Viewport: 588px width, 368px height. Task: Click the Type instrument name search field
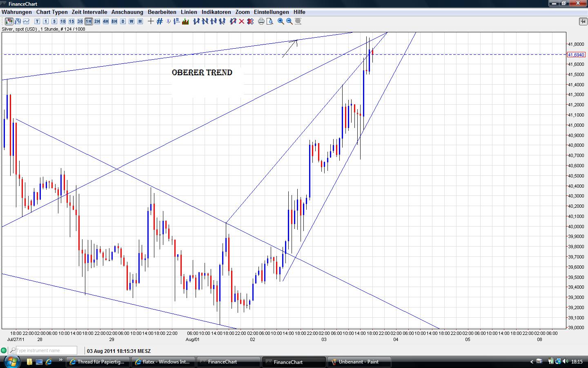click(x=46, y=350)
